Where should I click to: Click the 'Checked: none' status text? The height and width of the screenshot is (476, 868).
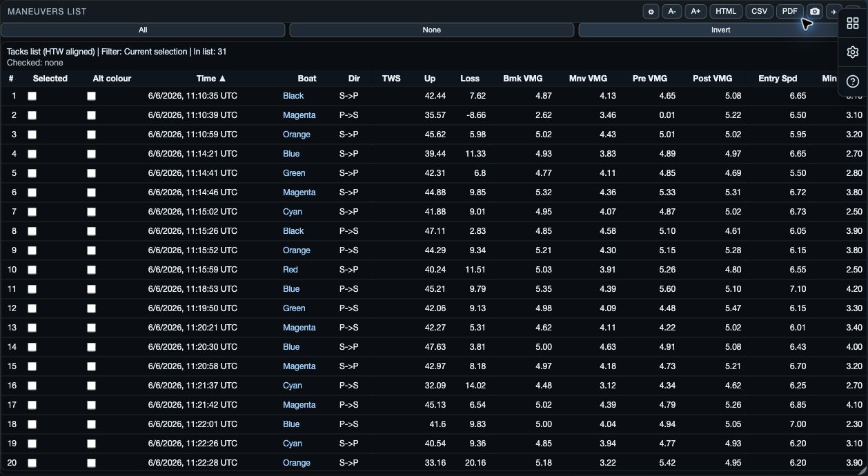34,63
